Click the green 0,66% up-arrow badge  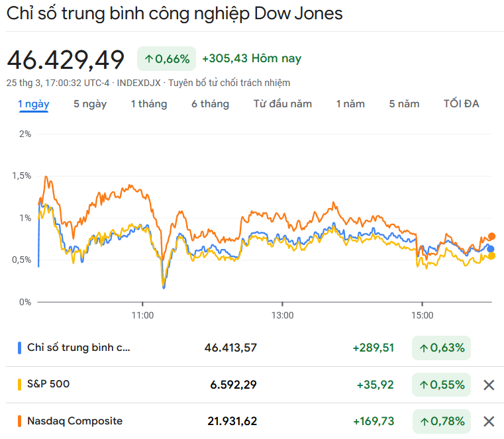pos(166,59)
